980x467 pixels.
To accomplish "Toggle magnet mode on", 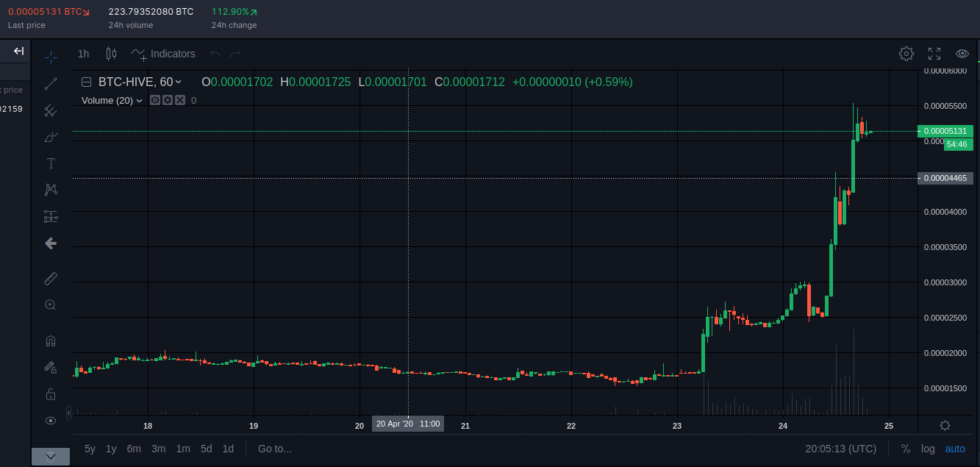I will tap(51, 341).
